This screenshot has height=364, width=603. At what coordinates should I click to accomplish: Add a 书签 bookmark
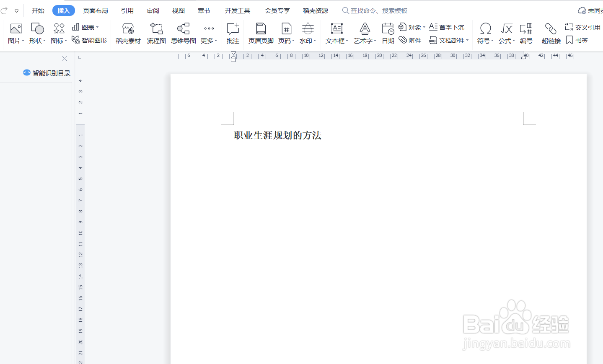(577, 40)
